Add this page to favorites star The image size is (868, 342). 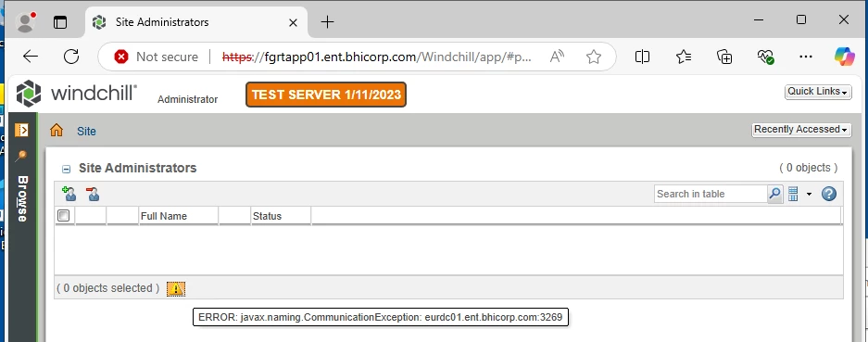pos(594,57)
